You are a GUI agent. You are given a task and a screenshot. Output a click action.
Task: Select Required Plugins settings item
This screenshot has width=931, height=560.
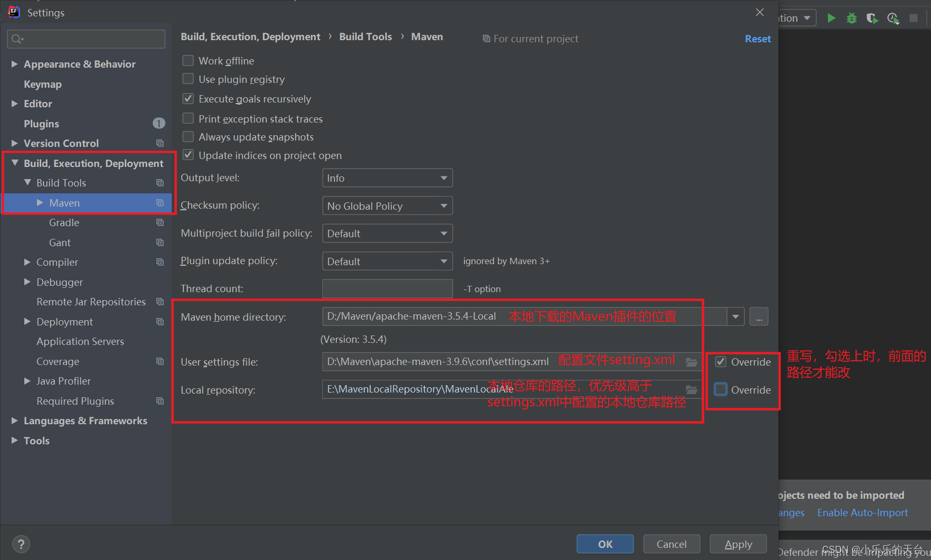tap(75, 401)
